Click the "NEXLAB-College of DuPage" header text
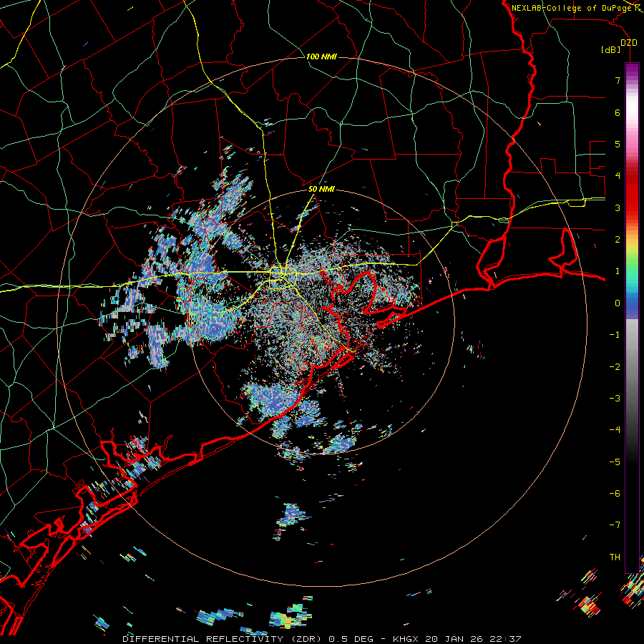This screenshot has width=644, height=644. (x=572, y=8)
